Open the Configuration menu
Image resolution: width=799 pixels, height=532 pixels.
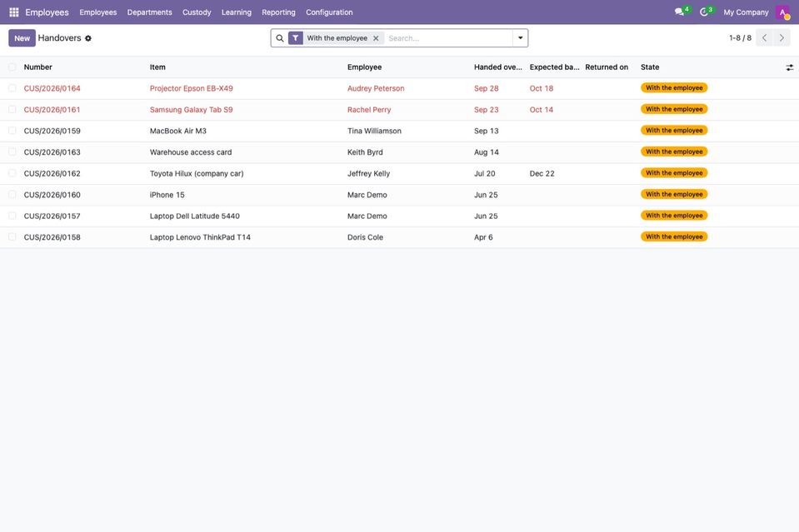coord(329,12)
